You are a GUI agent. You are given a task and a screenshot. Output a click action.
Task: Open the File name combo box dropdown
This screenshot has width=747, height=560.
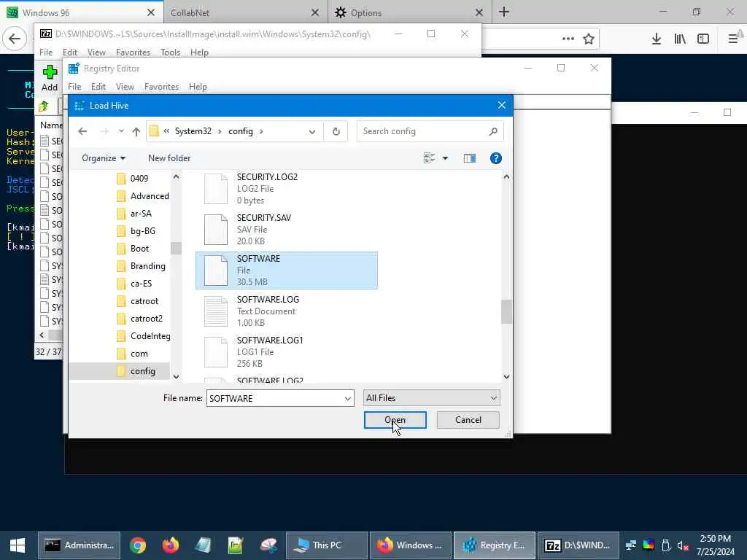(348, 399)
